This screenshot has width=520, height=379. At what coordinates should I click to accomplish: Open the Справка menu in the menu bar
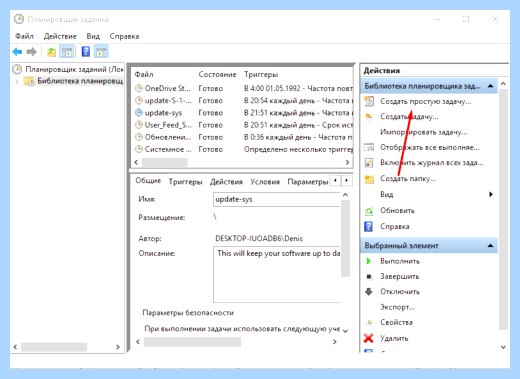click(124, 36)
